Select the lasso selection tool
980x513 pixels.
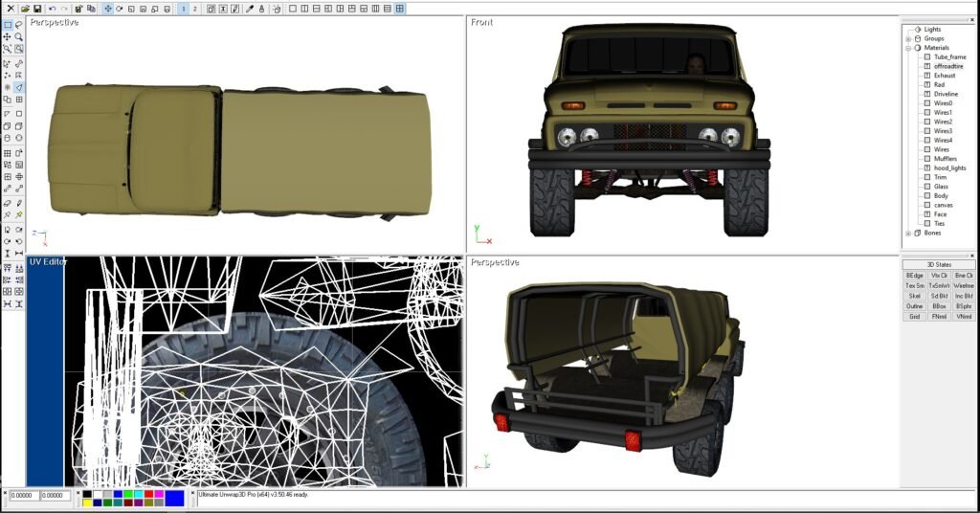19,25
